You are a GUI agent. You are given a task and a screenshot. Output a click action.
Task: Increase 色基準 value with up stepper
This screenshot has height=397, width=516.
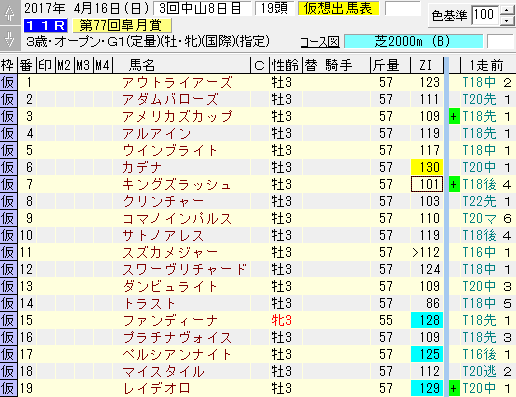pos(507,10)
